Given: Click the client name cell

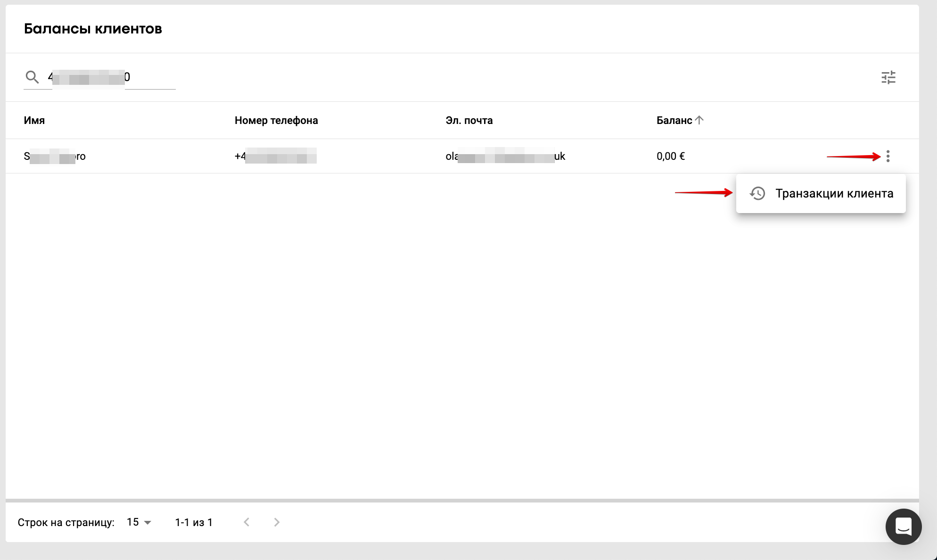Looking at the screenshot, I should [55, 156].
